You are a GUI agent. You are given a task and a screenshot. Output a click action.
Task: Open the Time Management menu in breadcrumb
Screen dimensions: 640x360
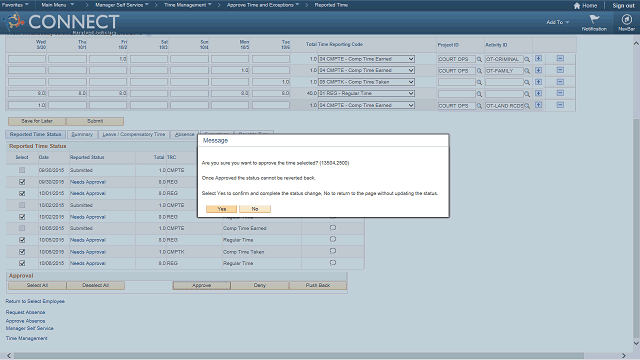tap(188, 5)
